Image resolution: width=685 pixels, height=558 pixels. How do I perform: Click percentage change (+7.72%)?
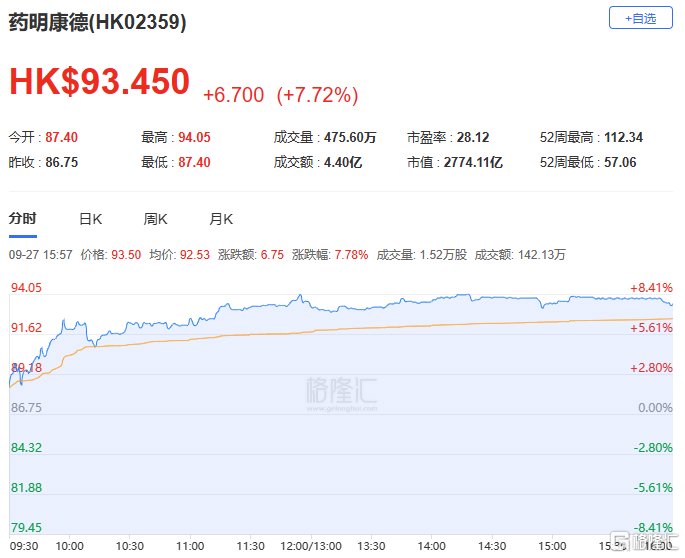[x=318, y=95]
